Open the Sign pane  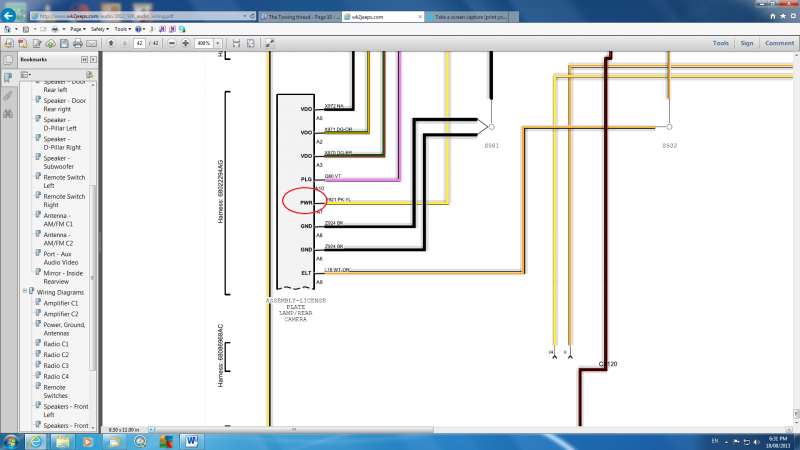[747, 44]
